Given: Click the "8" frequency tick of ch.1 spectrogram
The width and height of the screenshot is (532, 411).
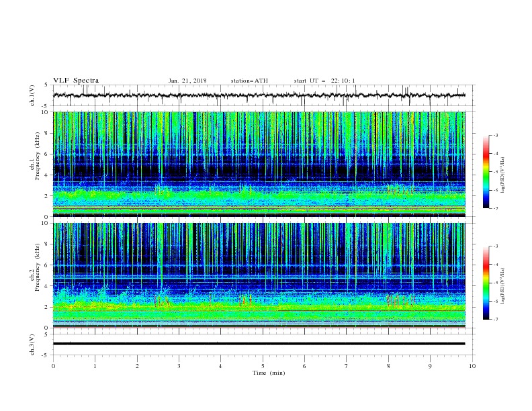Looking at the screenshot, I should [x=46, y=133].
